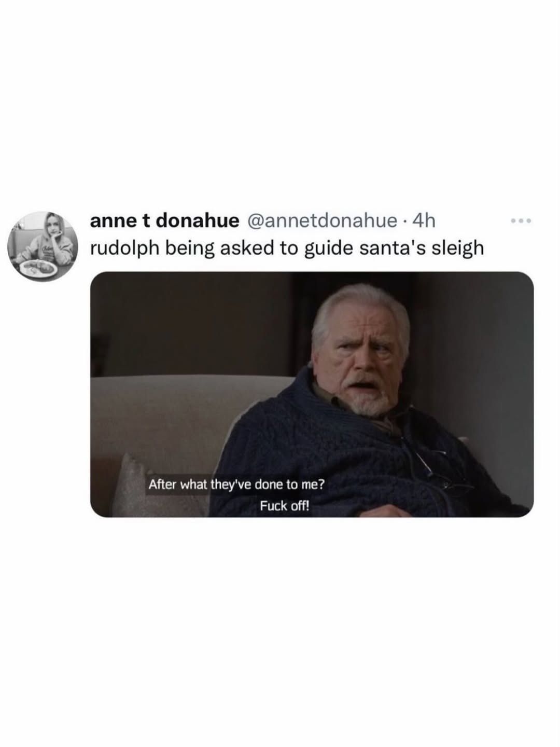
Task: Select the tweet text about rudolph
Action: click(287, 248)
